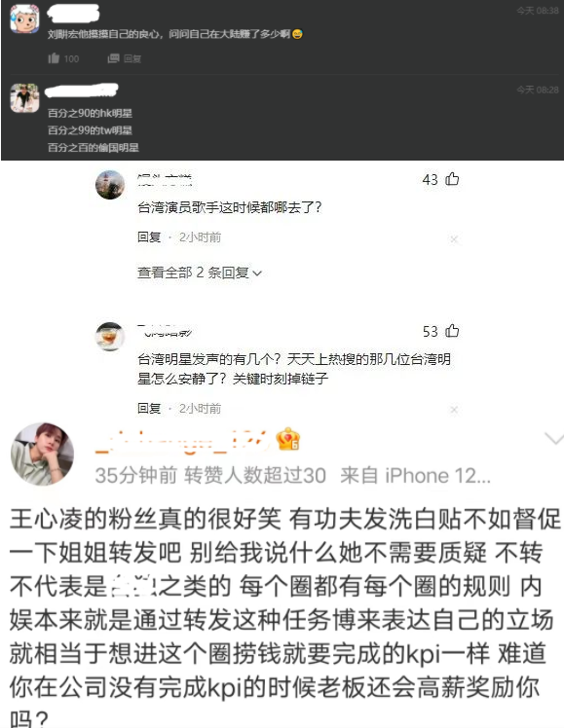The width and height of the screenshot is (564, 728).
Task: Dismiss the comment about 台湾明星发声
Action: tap(454, 410)
